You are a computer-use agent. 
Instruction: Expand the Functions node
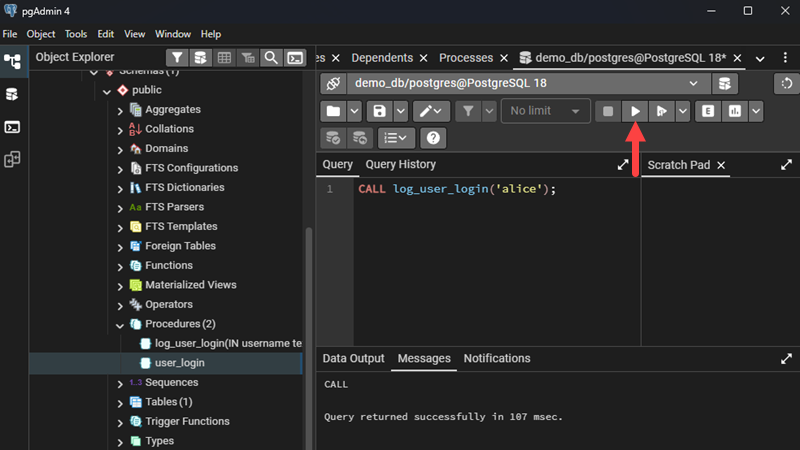tap(120, 267)
